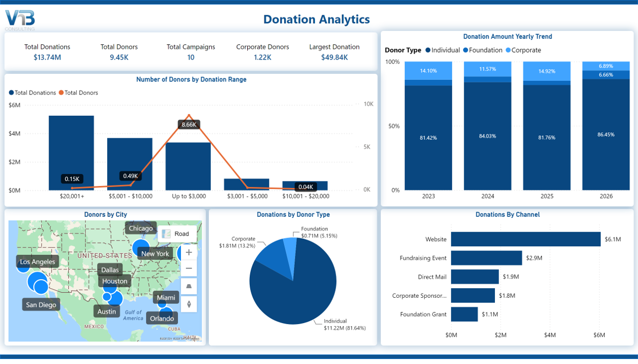Click the map zoom out minus button
The height and width of the screenshot is (364, 638).
click(189, 268)
